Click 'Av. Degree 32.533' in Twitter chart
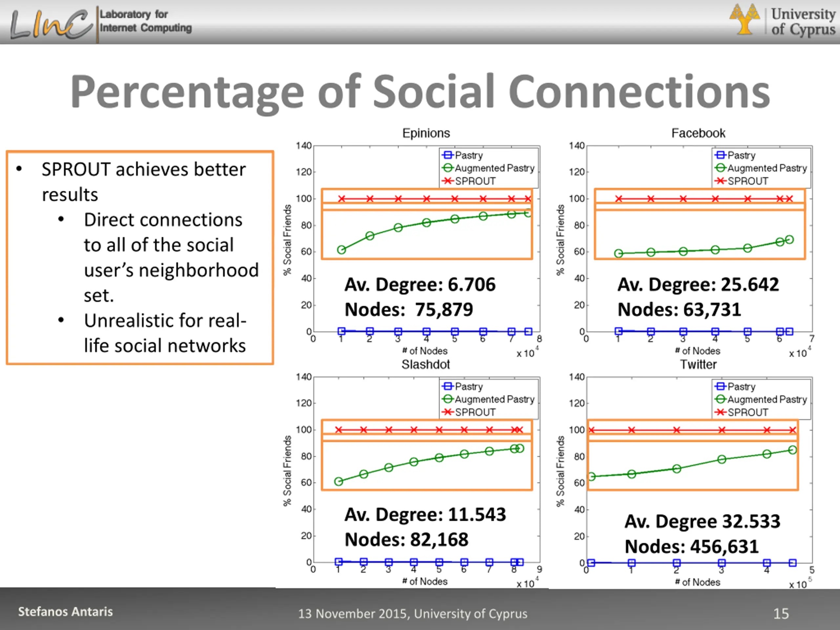This screenshot has width=840, height=630. pyautogui.click(x=703, y=522)
